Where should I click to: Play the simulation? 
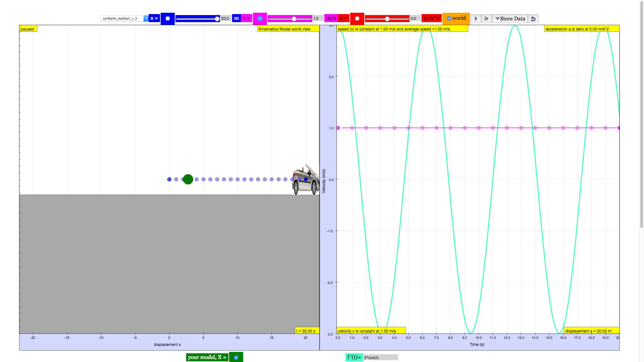coord(476,18)
